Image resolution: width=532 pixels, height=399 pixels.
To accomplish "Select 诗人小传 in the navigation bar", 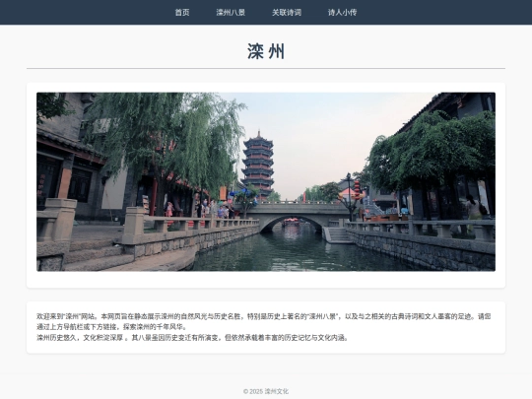I will tap(342, 13).
